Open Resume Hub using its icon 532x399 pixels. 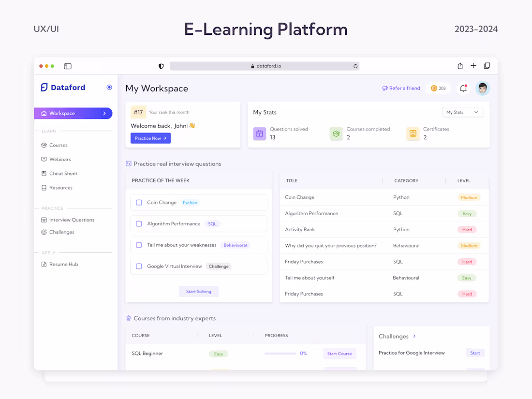(x=44, y=264)
